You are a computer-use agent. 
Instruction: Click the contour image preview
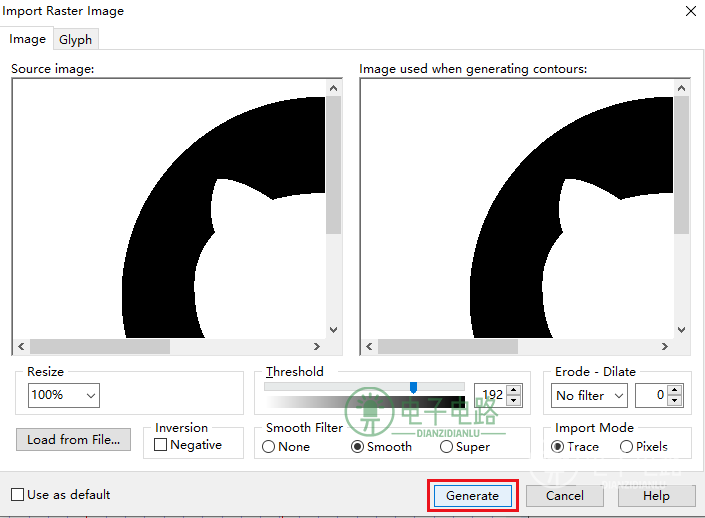coord(517,209)
